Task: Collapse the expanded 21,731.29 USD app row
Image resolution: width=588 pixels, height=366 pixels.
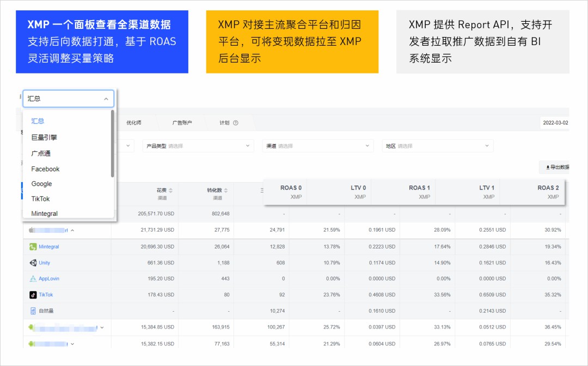Action: 72,231
